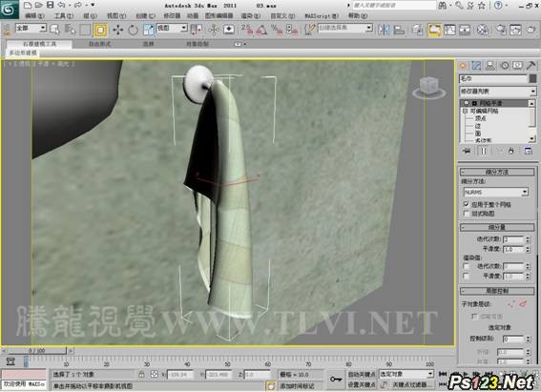Toggle the 2.5D Snaps icon
Viewport: 541px width, 392px height.
247,30
